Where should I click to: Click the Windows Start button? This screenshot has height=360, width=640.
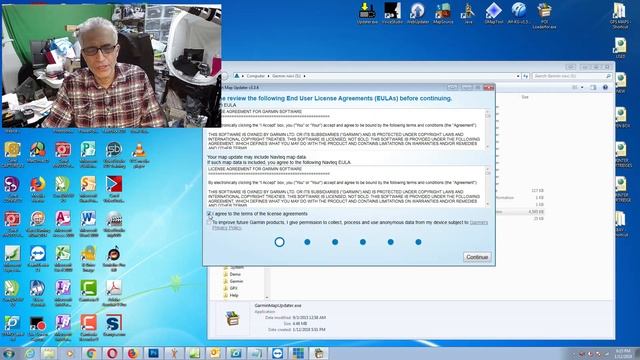point(9,353)
